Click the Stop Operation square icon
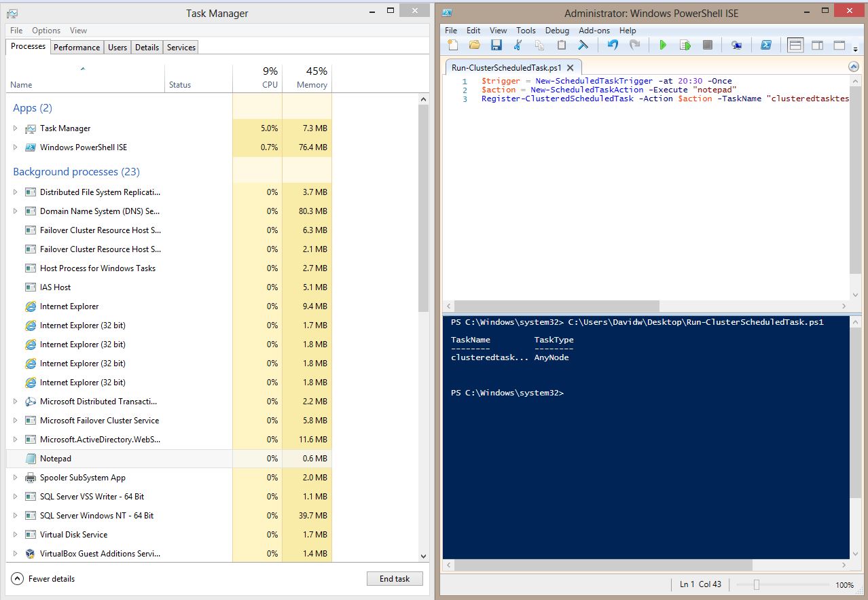868x600 pixels. (707, 46)
